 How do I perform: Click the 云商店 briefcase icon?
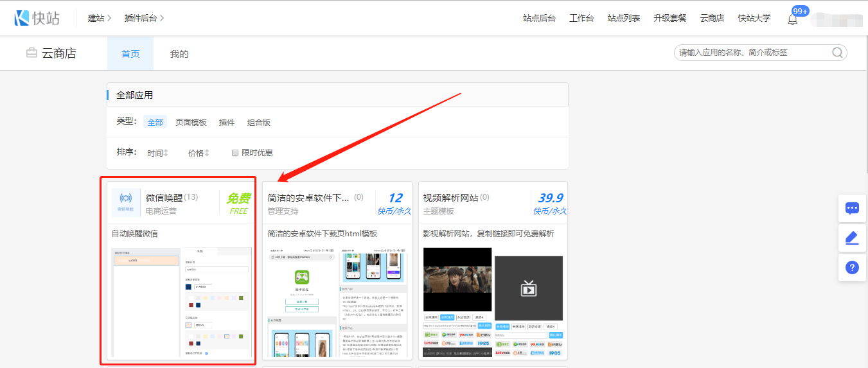coord(31,53)
